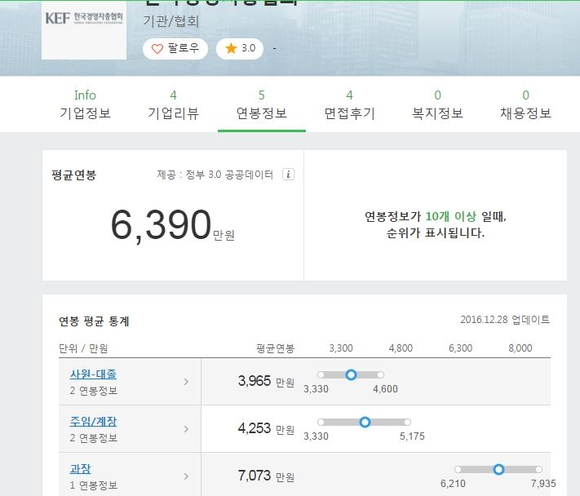Image resolution: width=580 pixels, height=496 pixels.
Task: Click the 사원-대졸 salary range slider marker
Action: [x=351, y=375]
